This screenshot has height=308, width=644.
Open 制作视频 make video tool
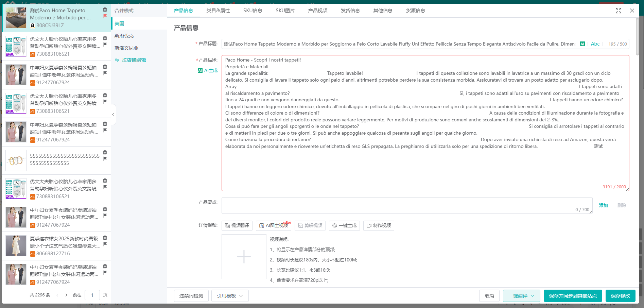(x=379, y=225)
